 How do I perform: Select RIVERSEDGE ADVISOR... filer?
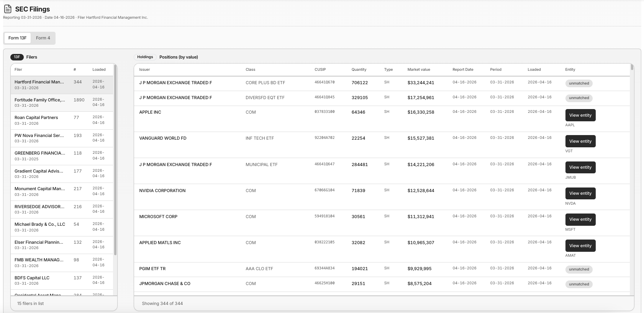62,209
